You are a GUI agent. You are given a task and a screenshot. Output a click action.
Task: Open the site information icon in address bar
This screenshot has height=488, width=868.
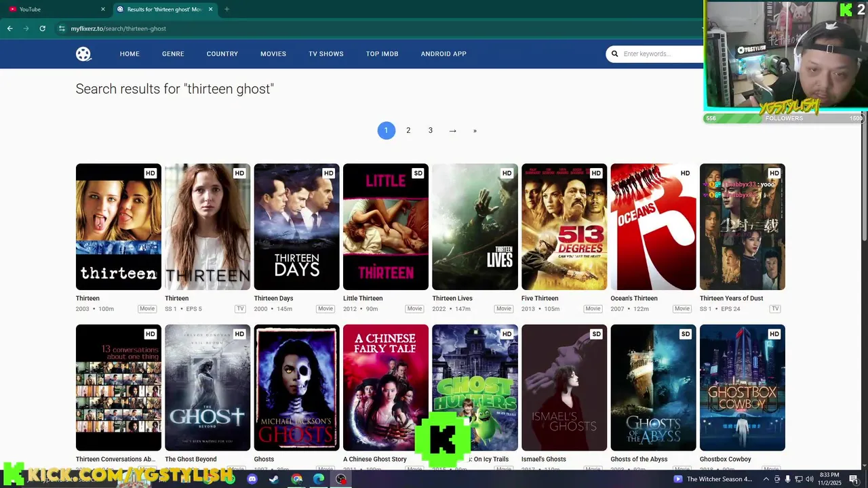tap(62, 28)
